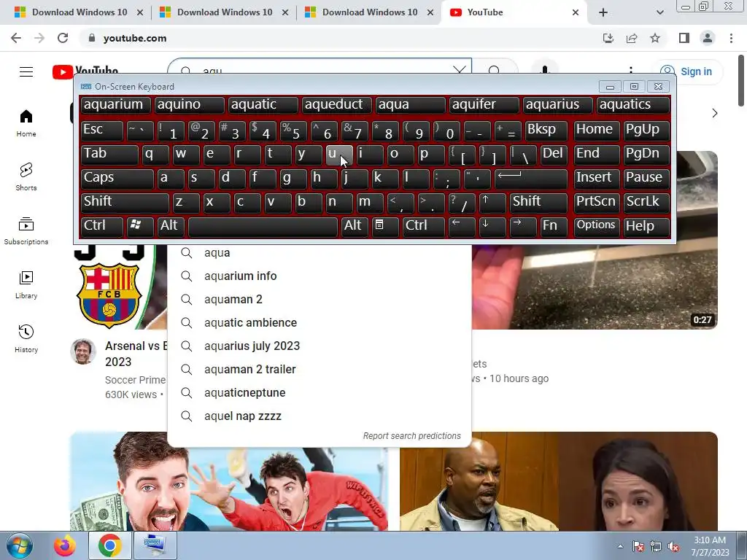
Task: Open the YouTube hamburger guide menu
Action: coord(26,71)
